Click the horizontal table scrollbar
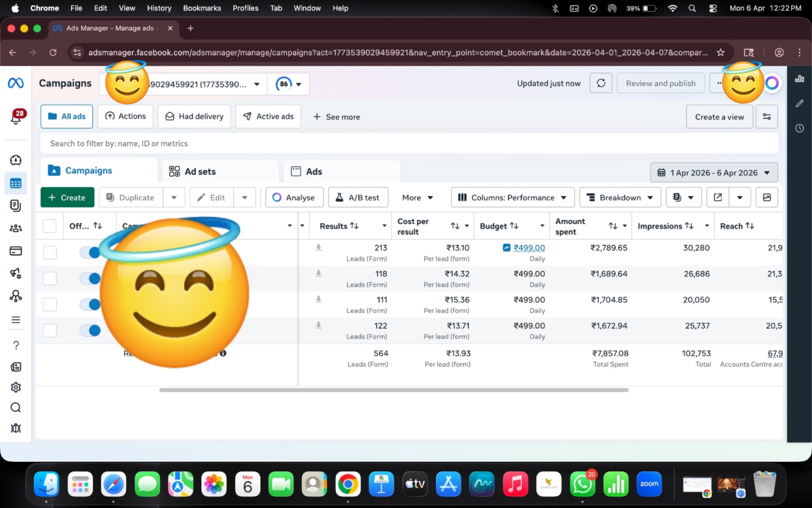 click(393, 390)
